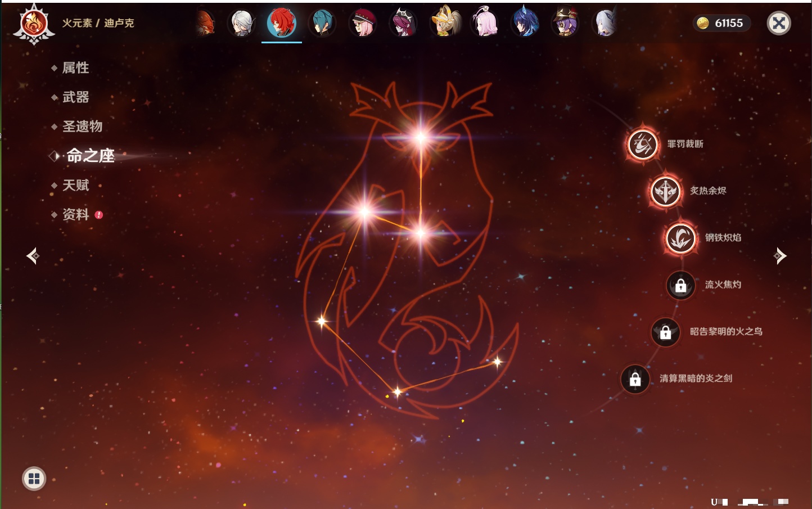Select the locked 昭告黎明的火之鸟 node

point(666,332)
